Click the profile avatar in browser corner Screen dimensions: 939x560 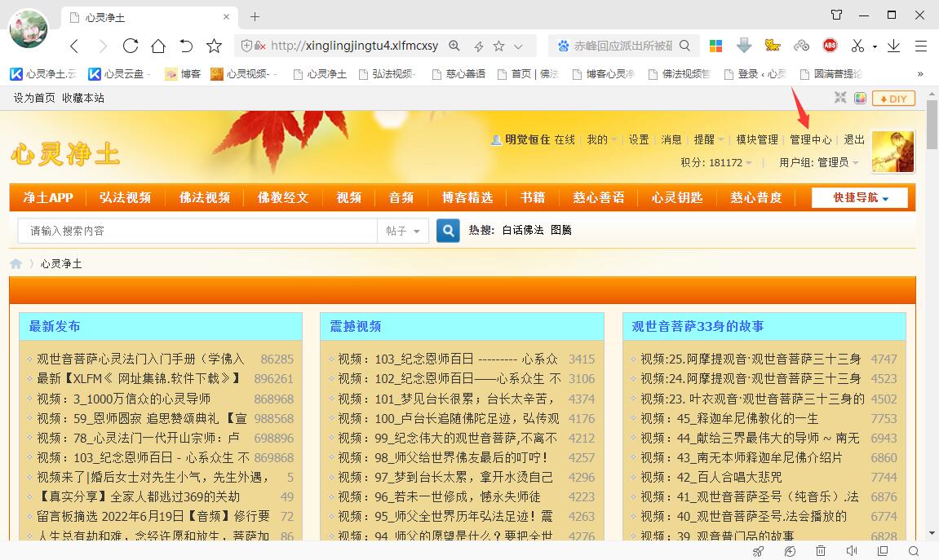[29, 29]
